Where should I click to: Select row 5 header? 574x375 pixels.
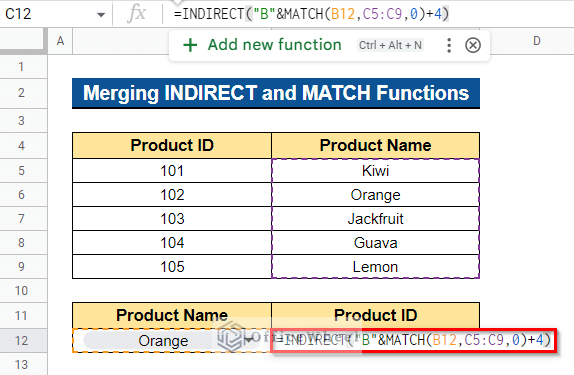pos(22,171)
